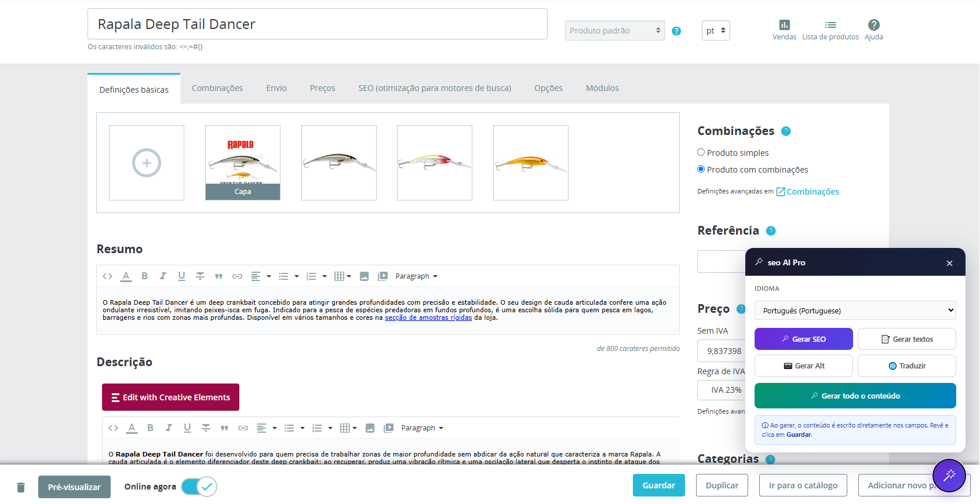The width and height of the screenshot is (980, 504).
Task: Switch to the Preços tab
Action: pyautogui.click(x=323, y=88)
